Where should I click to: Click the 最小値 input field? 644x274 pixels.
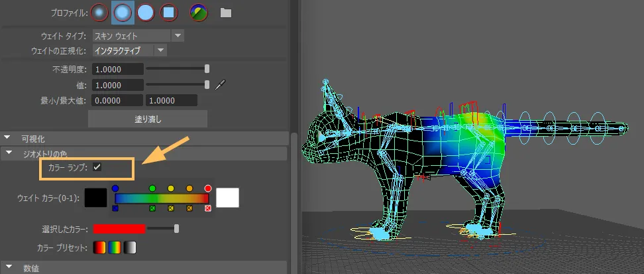[117, 101]
